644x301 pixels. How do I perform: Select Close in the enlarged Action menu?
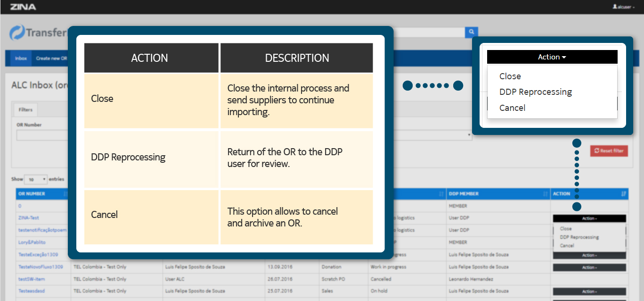point(510,76)
